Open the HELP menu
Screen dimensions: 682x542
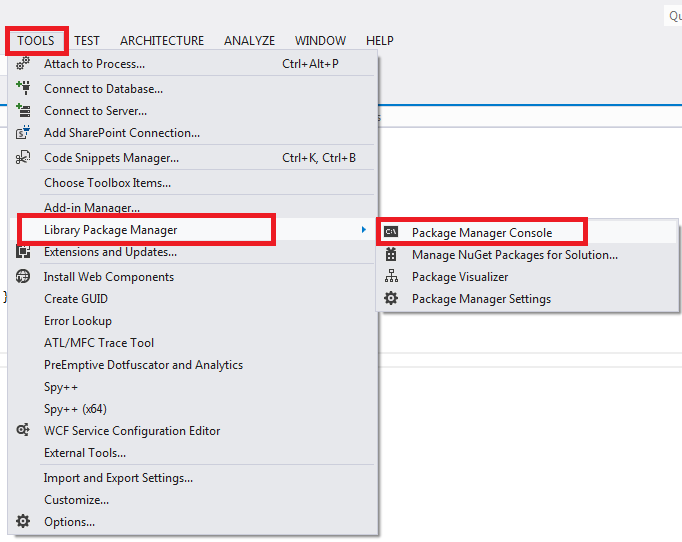(x=380, y=41)
